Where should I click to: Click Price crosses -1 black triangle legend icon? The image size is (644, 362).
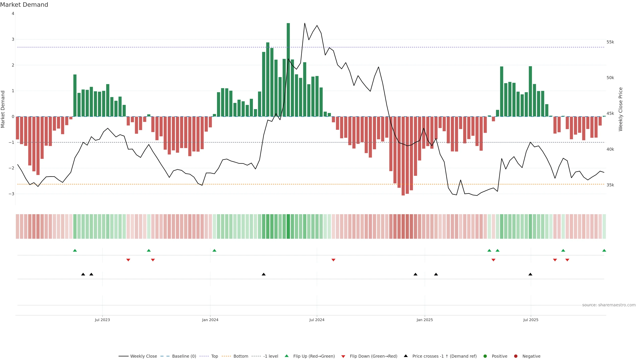tap(406, 356)
